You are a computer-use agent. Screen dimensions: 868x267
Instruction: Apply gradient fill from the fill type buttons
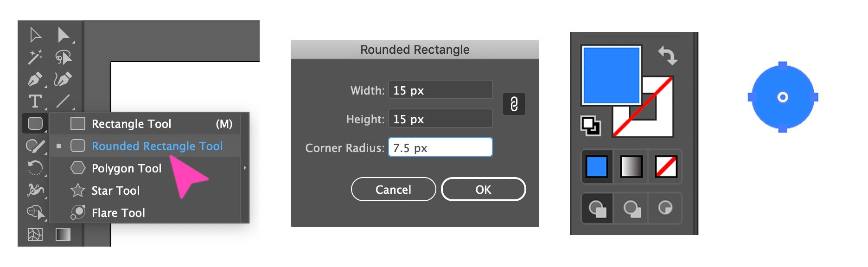[631, 167]
